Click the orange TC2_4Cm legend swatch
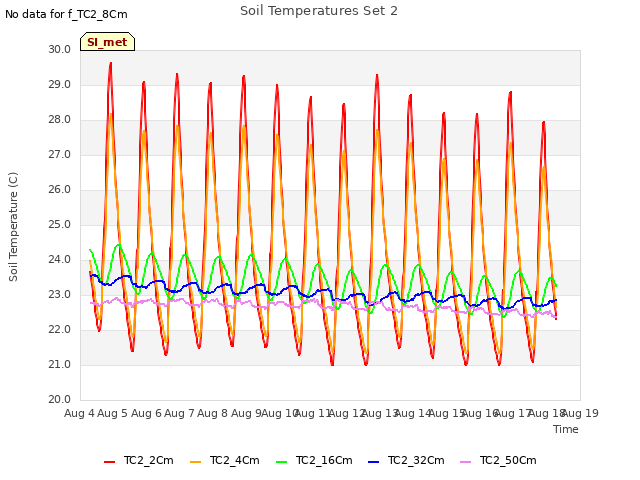This screenshot has width=640, height=480. (x=196, y=462)
